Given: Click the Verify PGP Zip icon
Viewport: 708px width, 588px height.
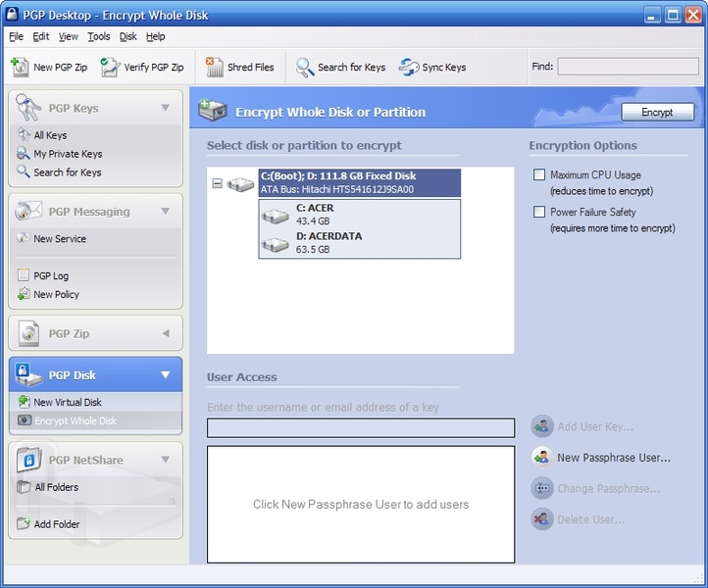Looking at the screenshot, I should 110,67.
